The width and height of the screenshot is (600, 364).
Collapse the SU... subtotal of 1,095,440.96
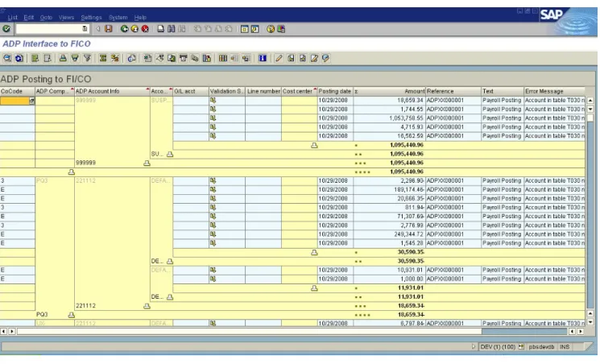click(170, 154)
